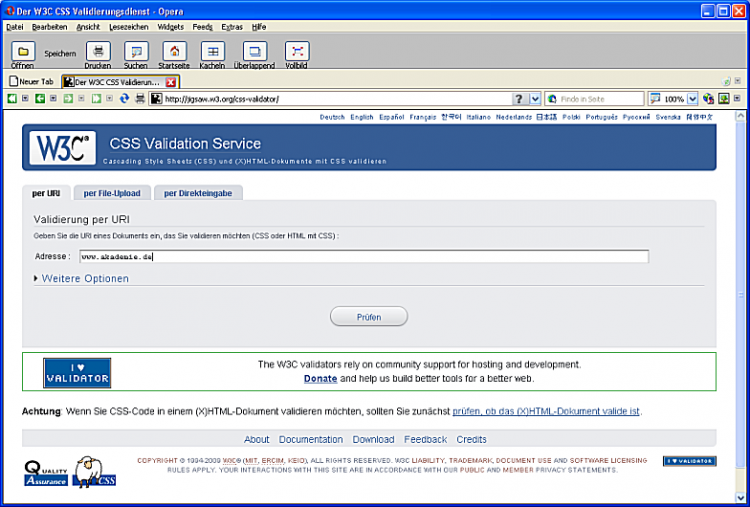Go to Startseite home icon
Viewport: 750px width, 507px height.
pyautogui.click(x=174, y=51)
